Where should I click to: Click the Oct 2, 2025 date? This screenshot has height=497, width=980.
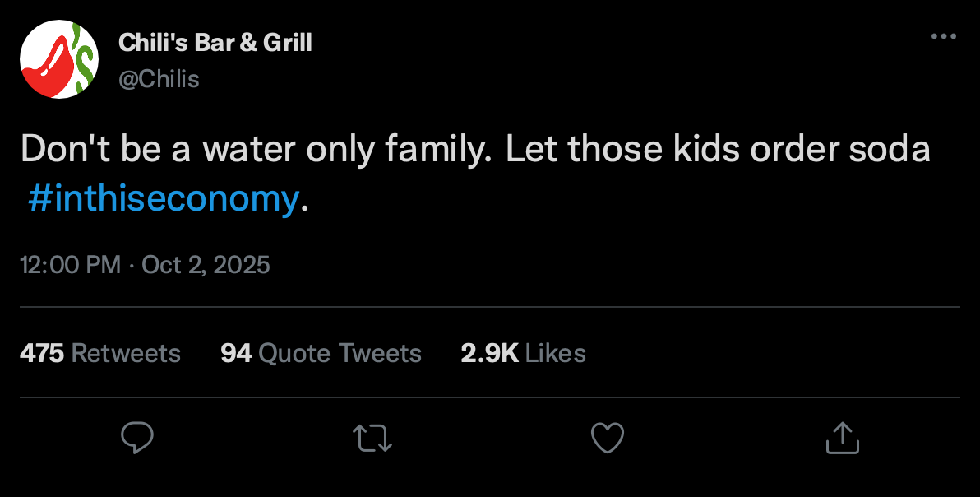(x=206, y=265)
